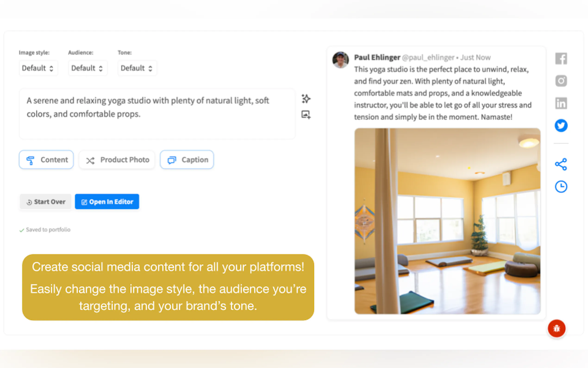Open the Image style dropdown
The image size is (588, 368).
[38, 68]
